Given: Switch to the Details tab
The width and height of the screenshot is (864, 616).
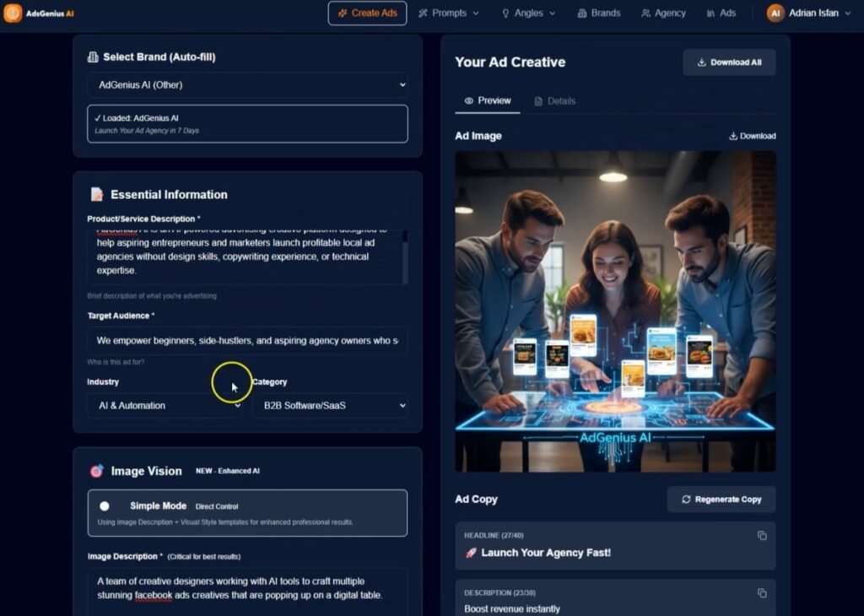Looking at the screenshot, I should coord(557,101).
